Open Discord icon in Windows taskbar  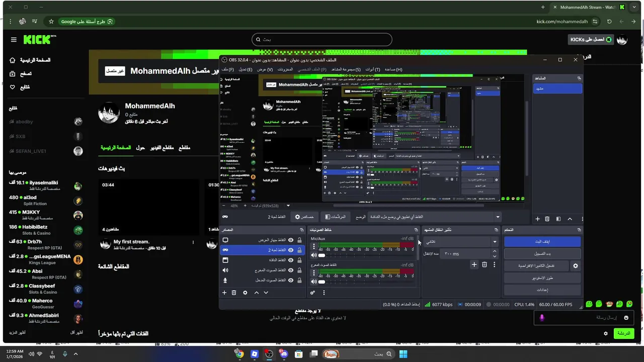284,354
